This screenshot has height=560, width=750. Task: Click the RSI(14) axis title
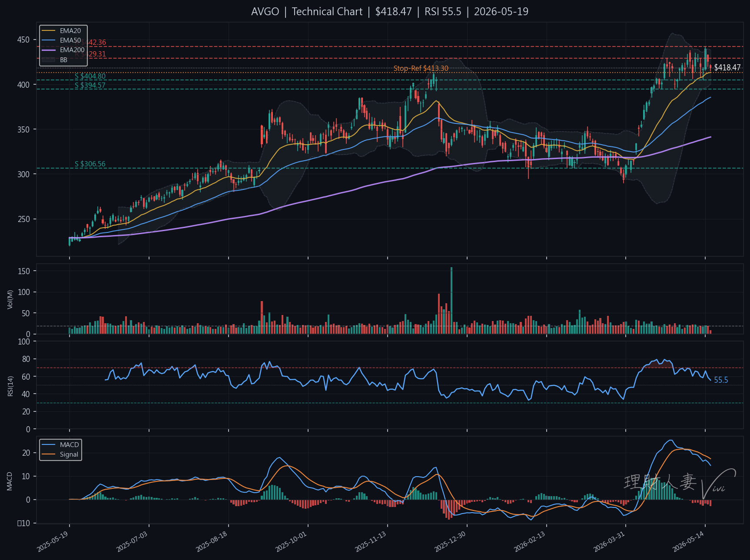(x=10, y=386)
